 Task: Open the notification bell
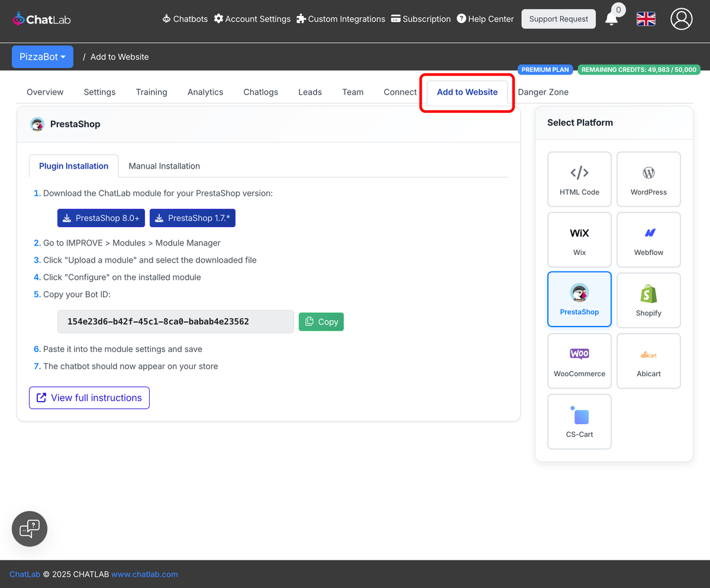612,19
